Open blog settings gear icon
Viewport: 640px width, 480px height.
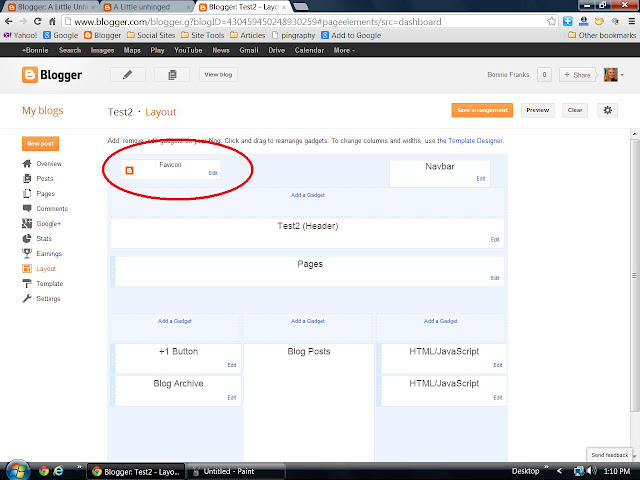[x=607, y=110]
